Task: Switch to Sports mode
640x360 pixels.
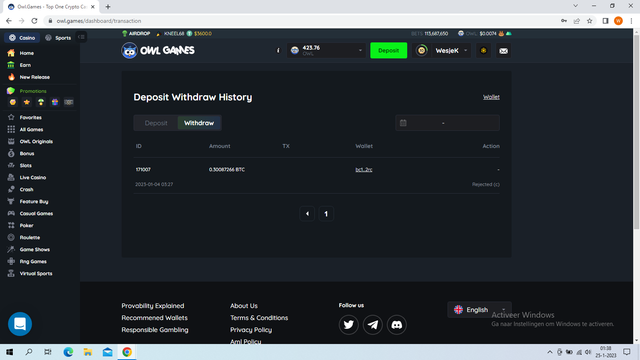Action: tap(58, 38)
